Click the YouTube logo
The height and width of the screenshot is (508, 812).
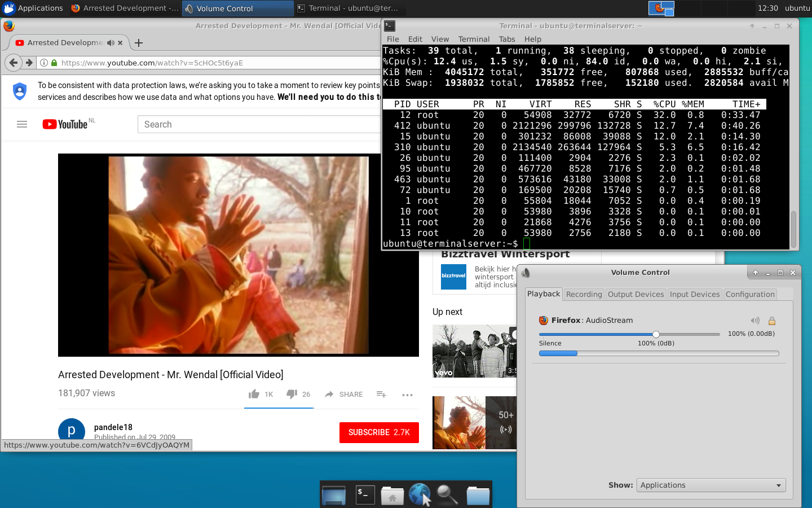click(65, 124)
